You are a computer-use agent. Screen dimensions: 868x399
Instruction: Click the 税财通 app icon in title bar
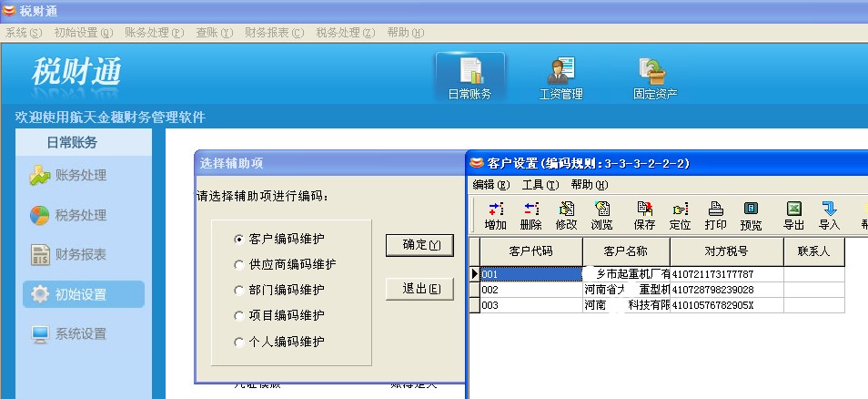(9, 11)
